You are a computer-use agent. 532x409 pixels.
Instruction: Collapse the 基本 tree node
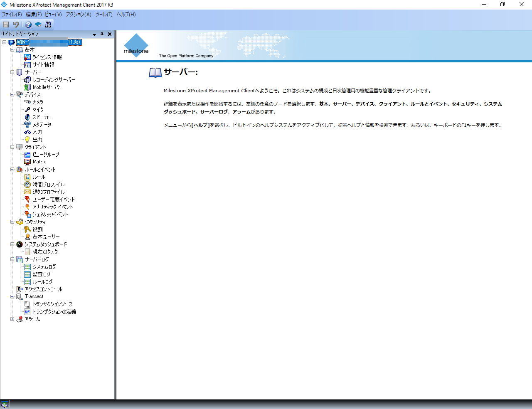tap(12, 49)
